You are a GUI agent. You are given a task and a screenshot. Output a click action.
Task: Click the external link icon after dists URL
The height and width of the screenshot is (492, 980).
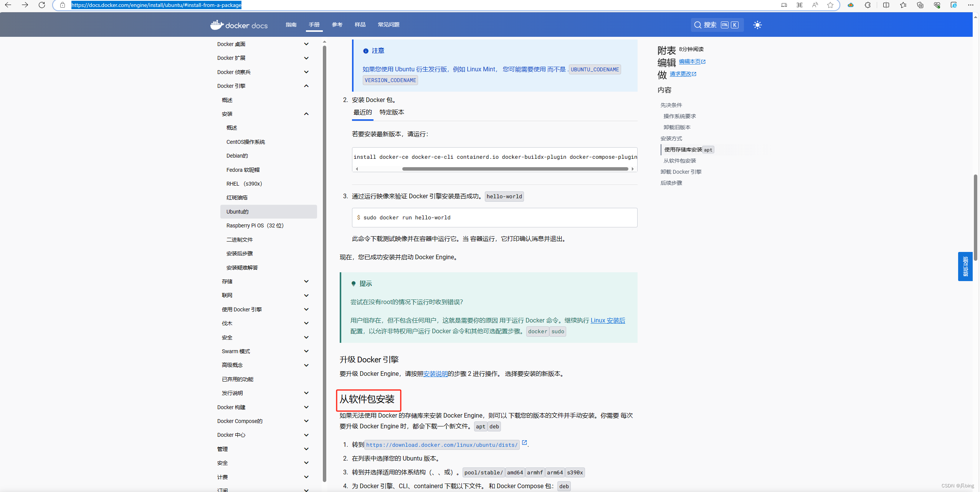click(524, 443)
